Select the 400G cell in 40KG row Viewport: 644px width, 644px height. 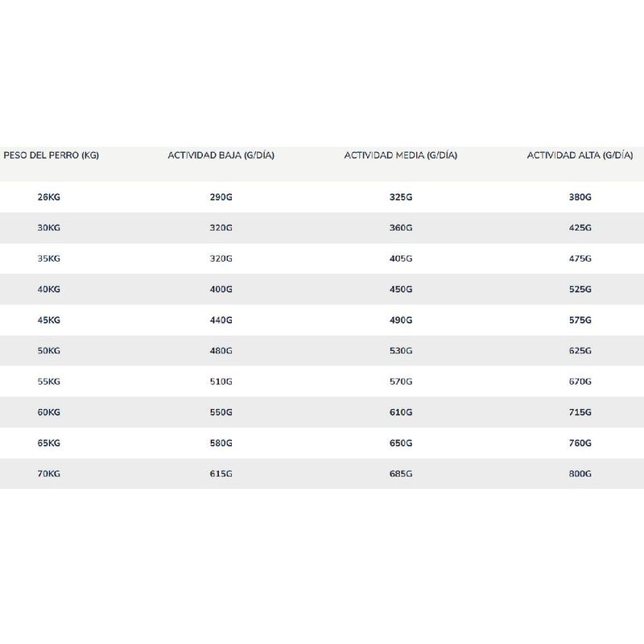(221, 290)
